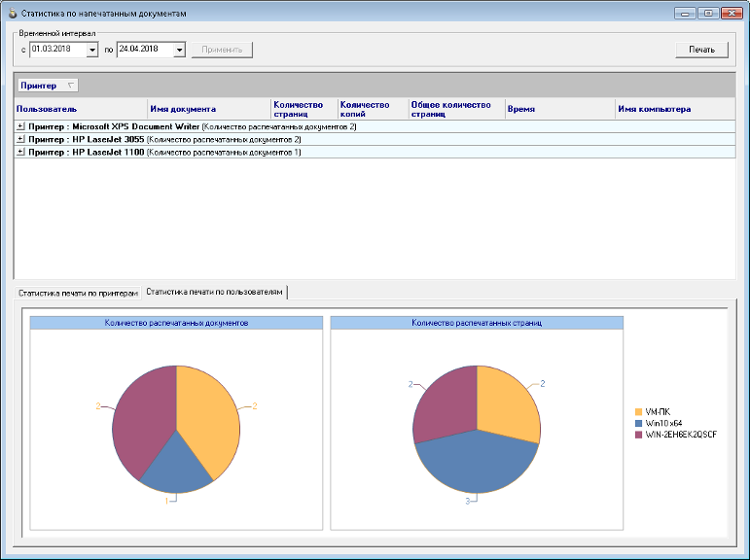Viewport: 750px width, 560px height.
Task: Sort by Имя документа column header
Action: pyautogui.click(x=208, y=109)
